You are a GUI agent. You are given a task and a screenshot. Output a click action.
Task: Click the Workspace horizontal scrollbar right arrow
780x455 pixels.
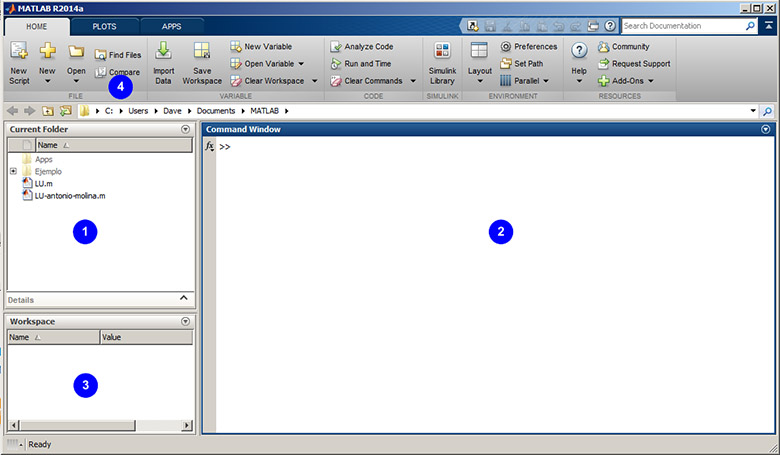(187, 425)
